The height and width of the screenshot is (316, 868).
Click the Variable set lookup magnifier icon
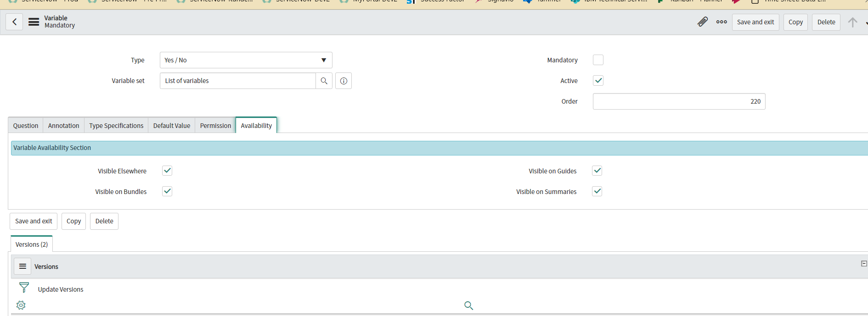click(x=324, y=81)
